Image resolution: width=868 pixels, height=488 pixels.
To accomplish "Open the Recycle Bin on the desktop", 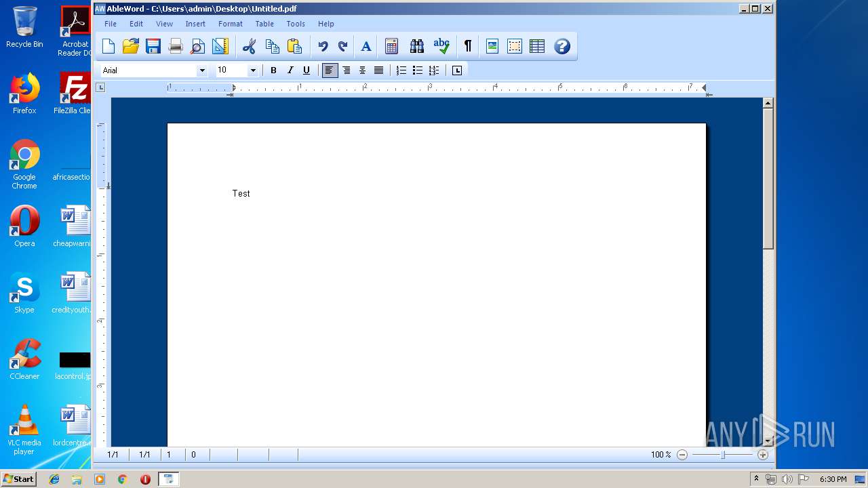I will tap(24, 27).
